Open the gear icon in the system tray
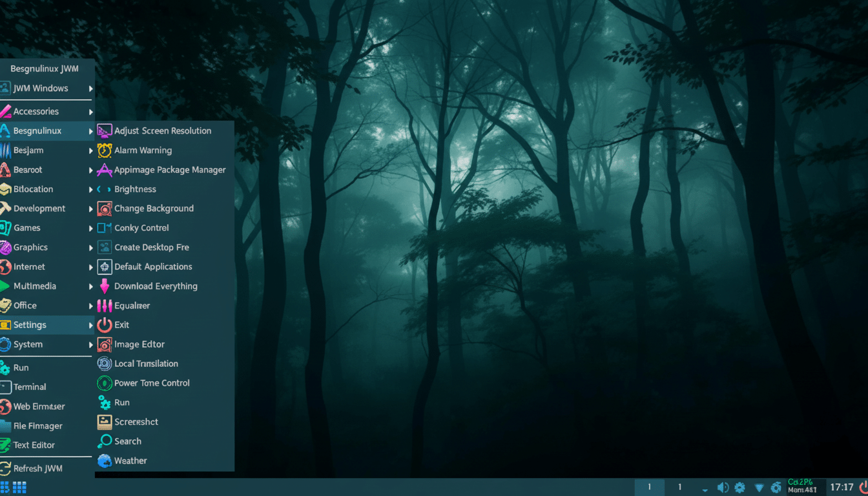 [x=739, y=488]
